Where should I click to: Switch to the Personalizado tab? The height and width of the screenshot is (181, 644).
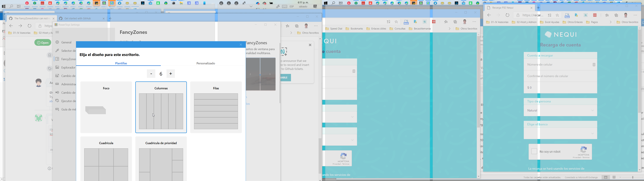(x=205, y=63)
